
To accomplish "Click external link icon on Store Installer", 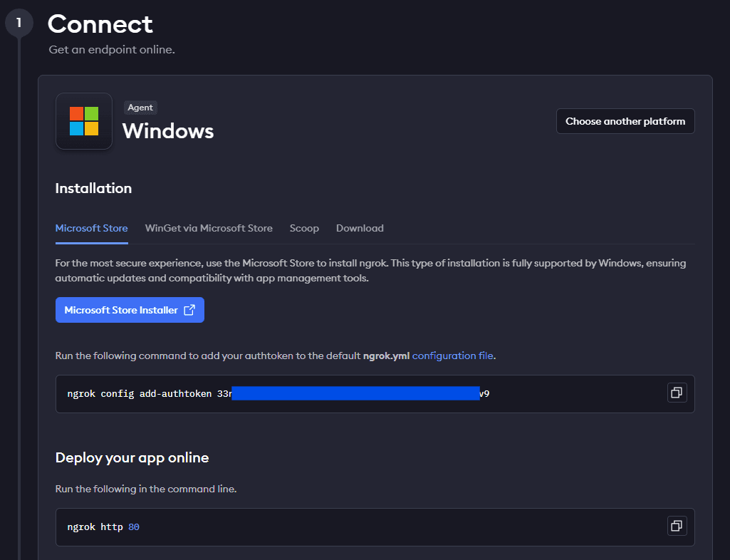I will pyautogui.click(x=189, y=310).
